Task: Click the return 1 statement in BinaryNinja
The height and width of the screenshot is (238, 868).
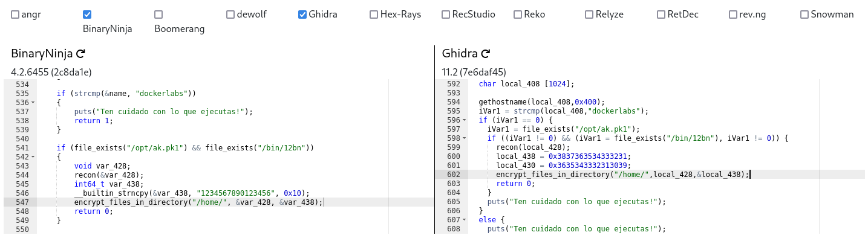Action: [x=94, y=121]
